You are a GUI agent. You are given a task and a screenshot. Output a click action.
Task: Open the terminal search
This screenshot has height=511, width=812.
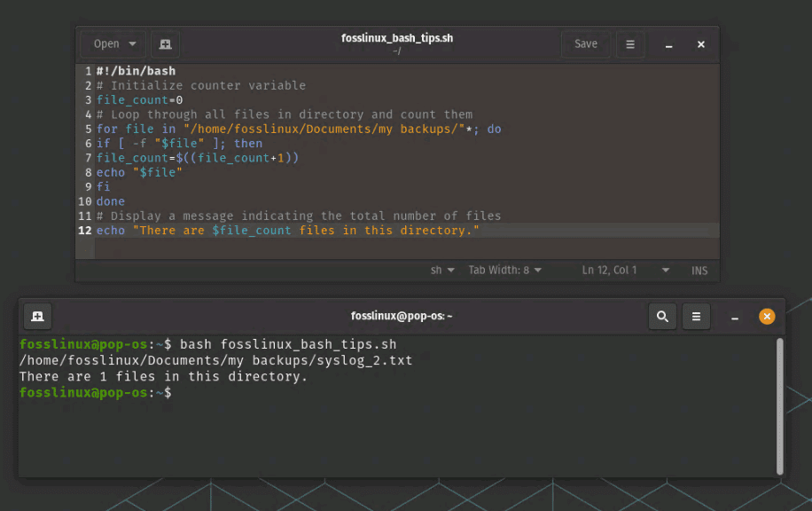pyautogui.click(x=661, y=316)
